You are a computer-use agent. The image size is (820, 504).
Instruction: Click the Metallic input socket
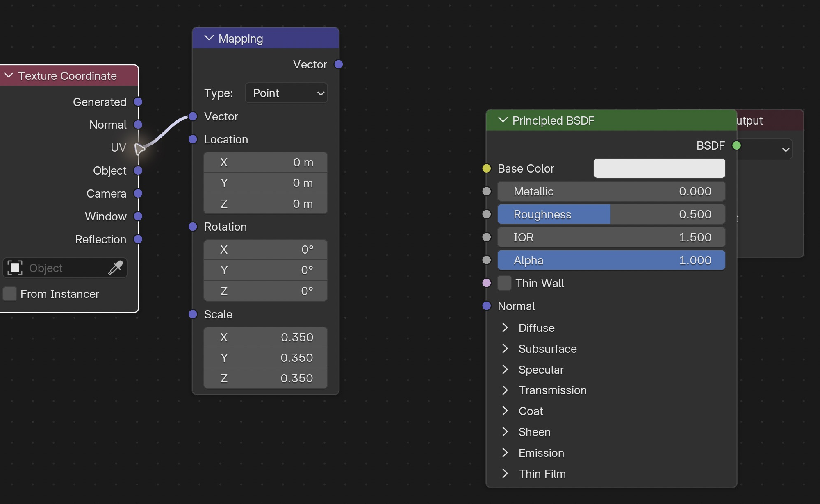click(487, 191)
